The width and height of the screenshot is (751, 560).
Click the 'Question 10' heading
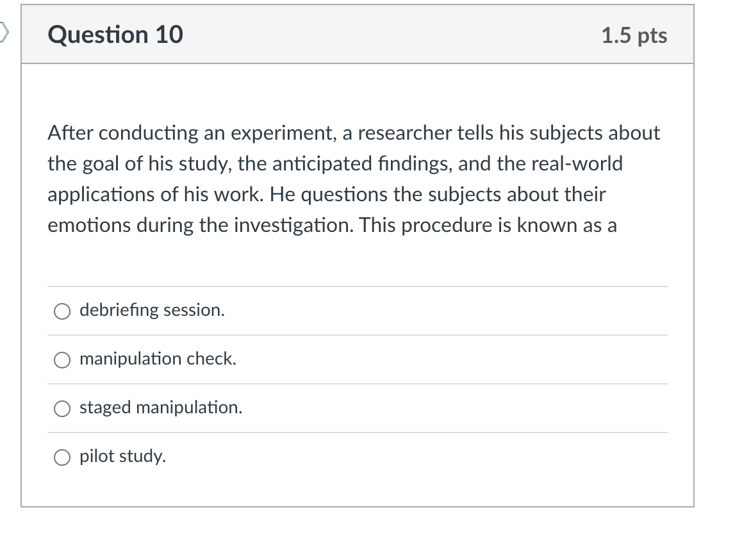click(x=115, y=35)
